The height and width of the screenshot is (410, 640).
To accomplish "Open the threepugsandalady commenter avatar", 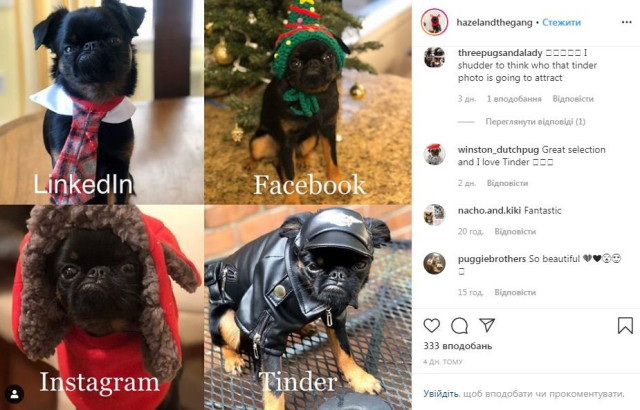I will pyautogui.click(x=434, y=57).
